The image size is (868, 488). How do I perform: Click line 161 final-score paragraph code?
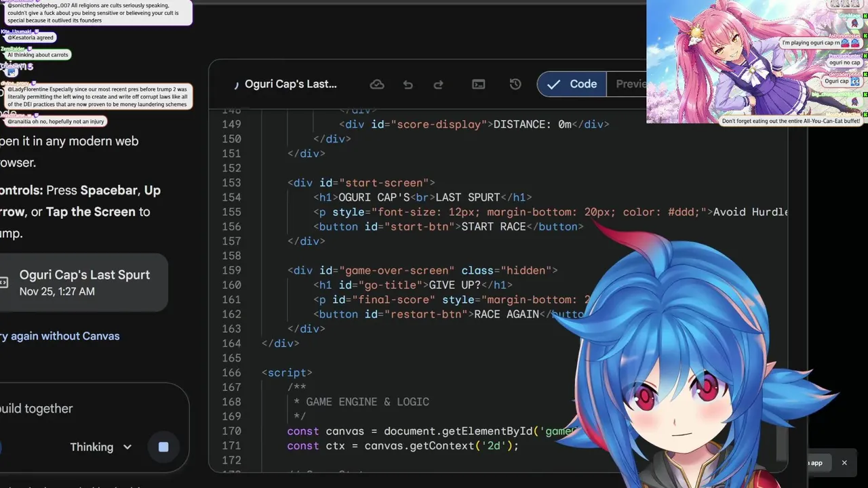pos(453,300)
